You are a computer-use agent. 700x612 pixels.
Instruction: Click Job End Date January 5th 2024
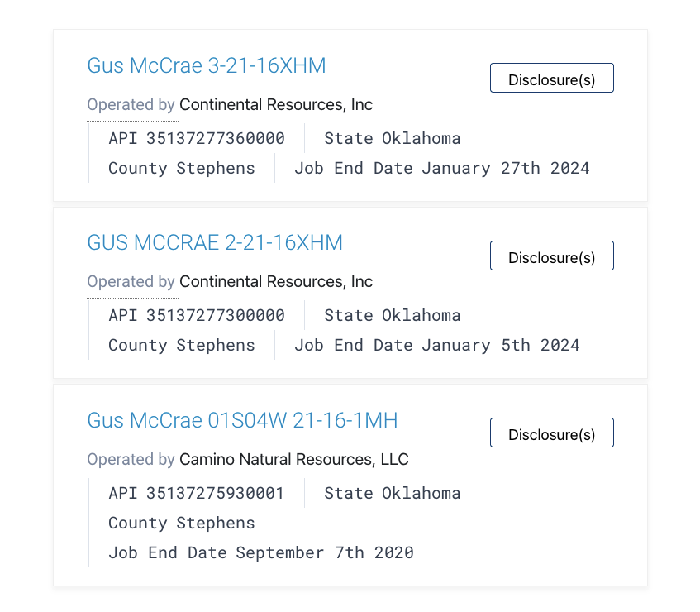pos(437,346)
